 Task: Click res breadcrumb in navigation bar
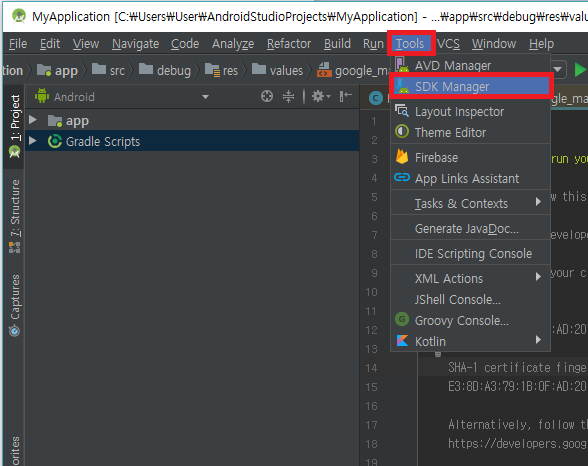(221, 70)
